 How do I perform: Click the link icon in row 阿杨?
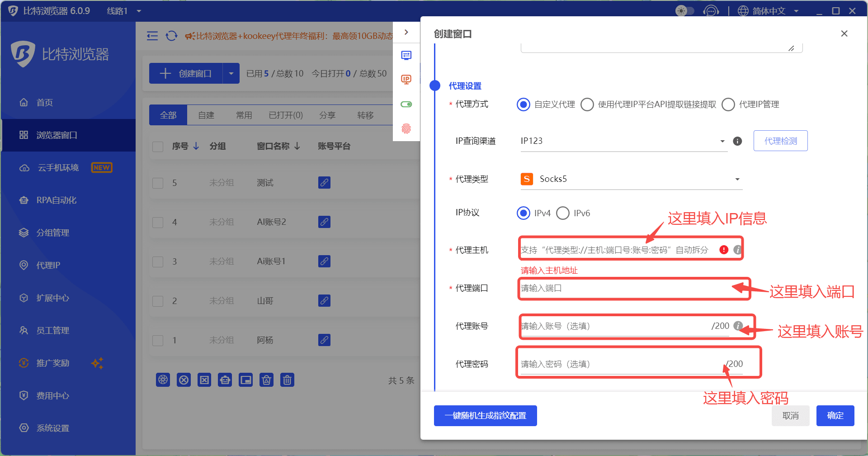[324, 340]
